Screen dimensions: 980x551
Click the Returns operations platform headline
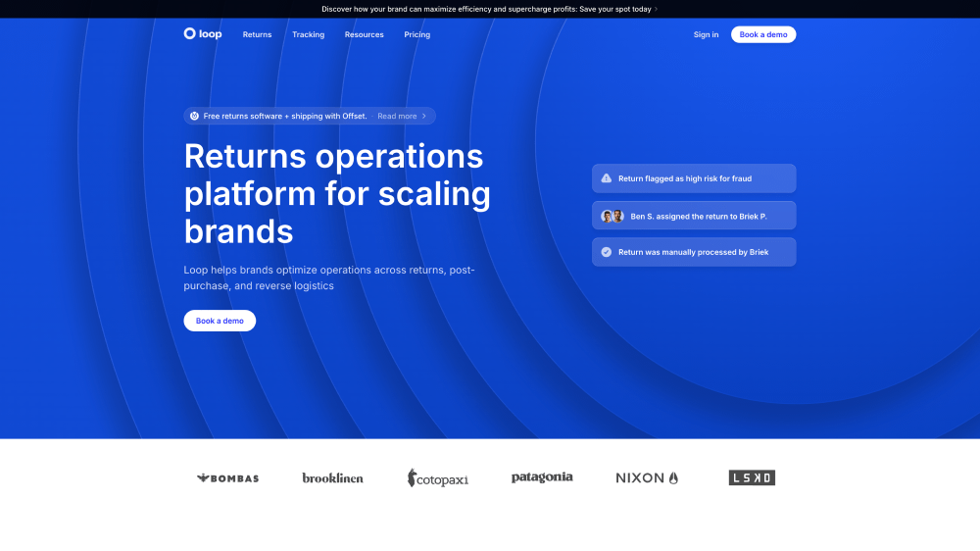point(337,193)
